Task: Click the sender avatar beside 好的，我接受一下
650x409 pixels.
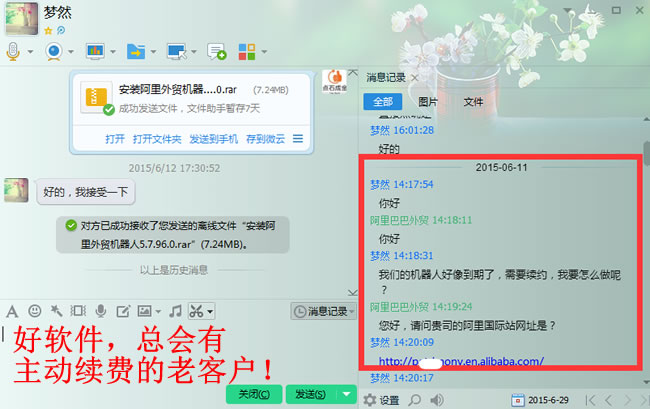Action: click(x=16, y=190)
